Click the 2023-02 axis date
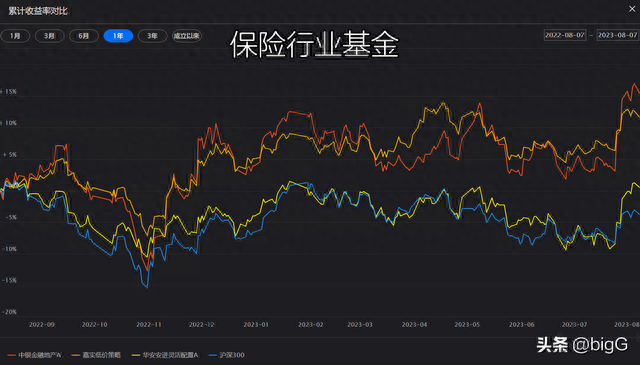Viewport: 640px width, 365px height. point(311,325)
